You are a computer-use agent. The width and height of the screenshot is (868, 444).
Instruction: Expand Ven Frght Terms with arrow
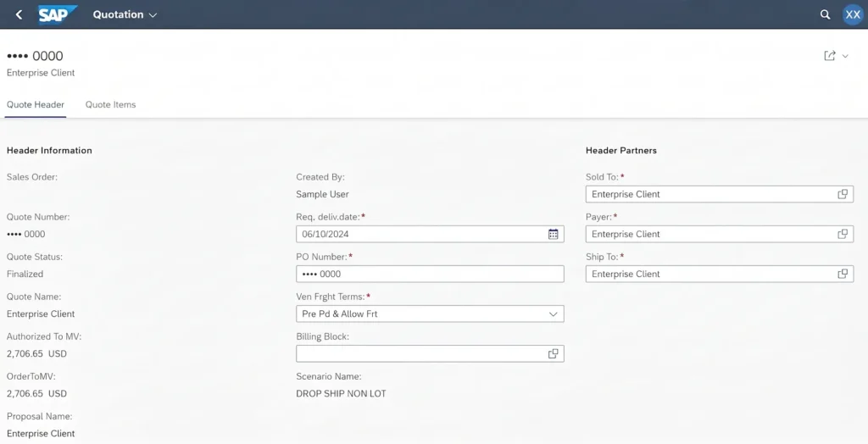coord(553,314)
